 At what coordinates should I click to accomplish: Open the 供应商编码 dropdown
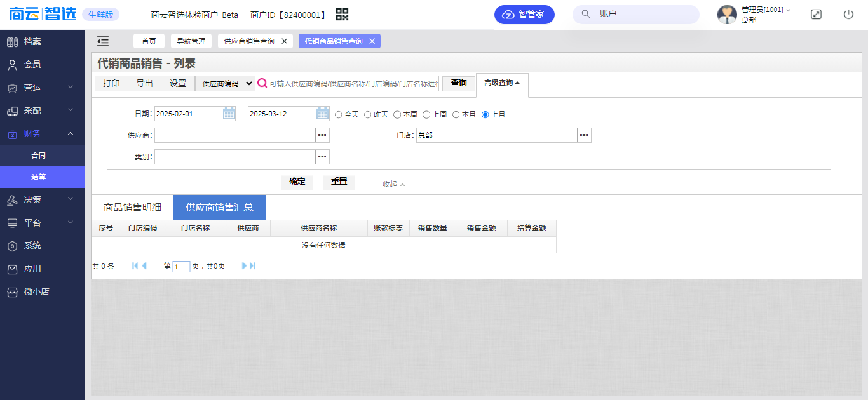[x=224, y=83]
